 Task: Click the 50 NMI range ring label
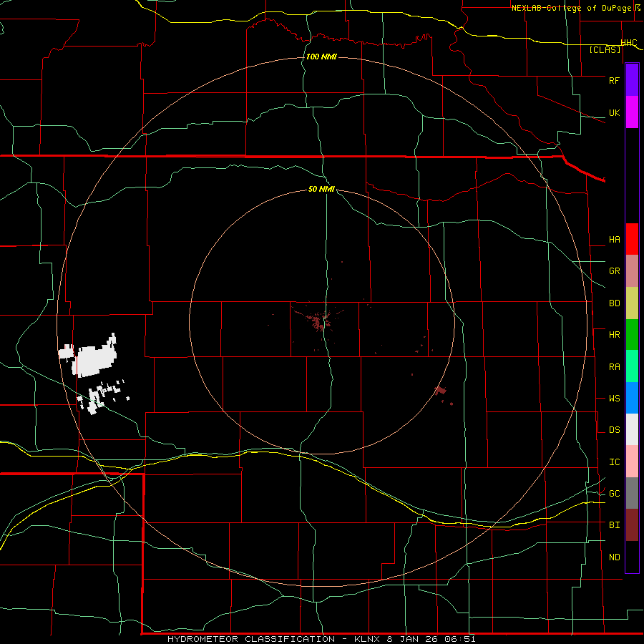321,189
